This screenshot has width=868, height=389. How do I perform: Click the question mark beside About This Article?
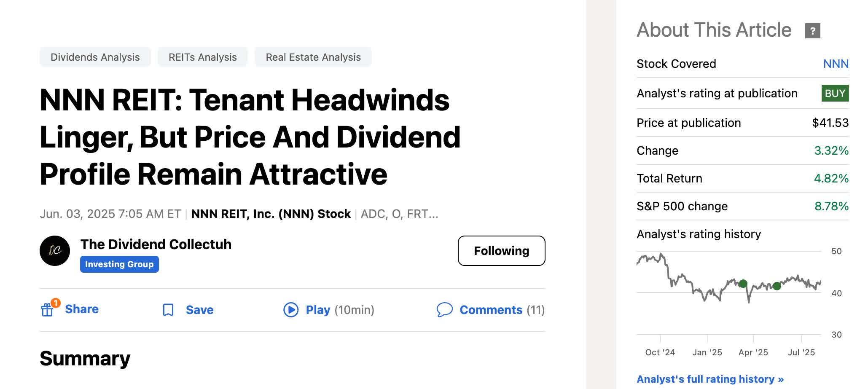point(814,30)
